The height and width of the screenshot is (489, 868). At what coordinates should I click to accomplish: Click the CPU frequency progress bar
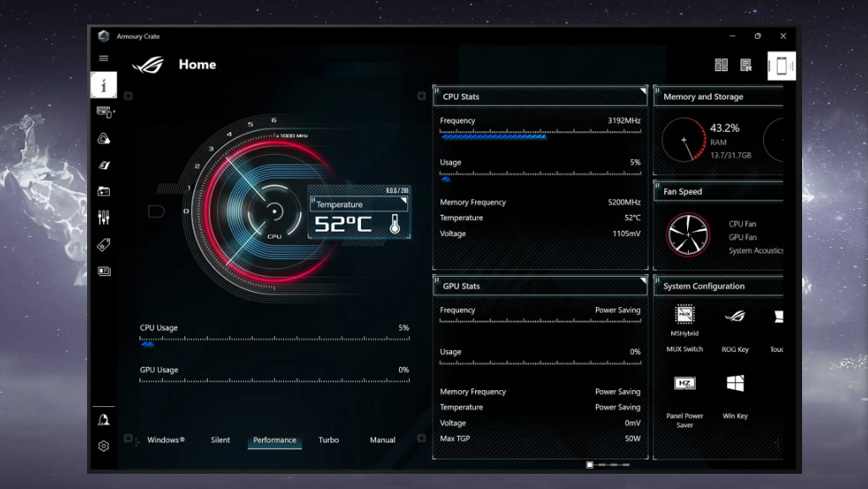coord(541,135)
